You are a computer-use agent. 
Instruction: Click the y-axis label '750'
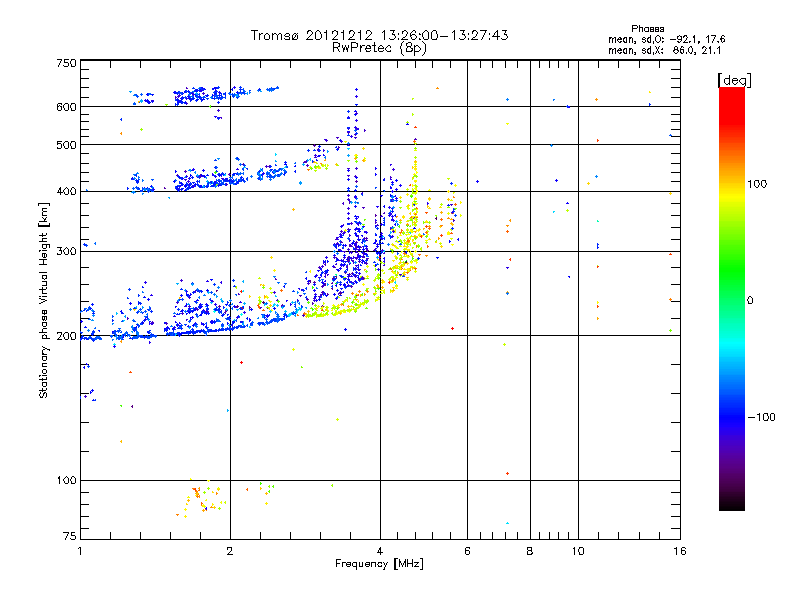(x=66, y=63)
